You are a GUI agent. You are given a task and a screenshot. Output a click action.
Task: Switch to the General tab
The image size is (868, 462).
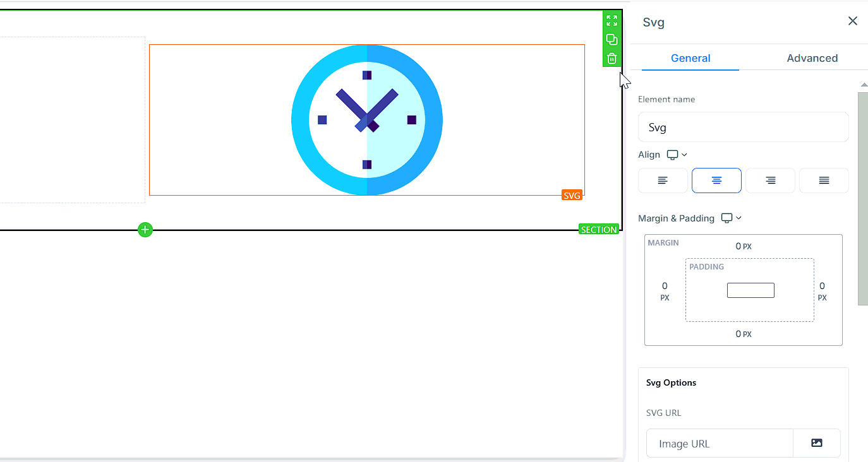[x=690, y=58]
